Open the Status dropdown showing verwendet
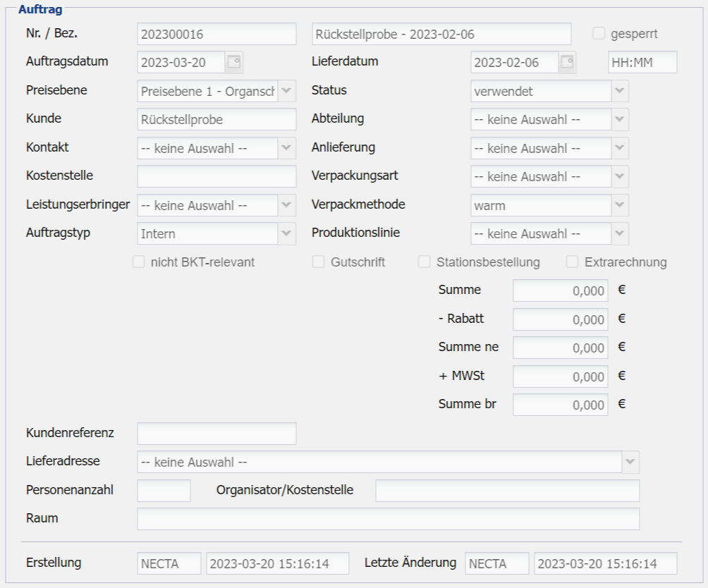 coord(620,91)
